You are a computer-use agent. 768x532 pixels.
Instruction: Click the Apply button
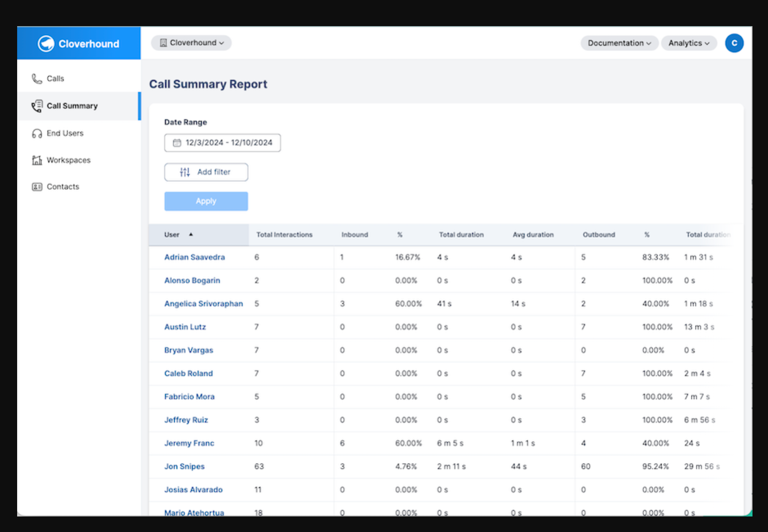(x=206, y=201)
